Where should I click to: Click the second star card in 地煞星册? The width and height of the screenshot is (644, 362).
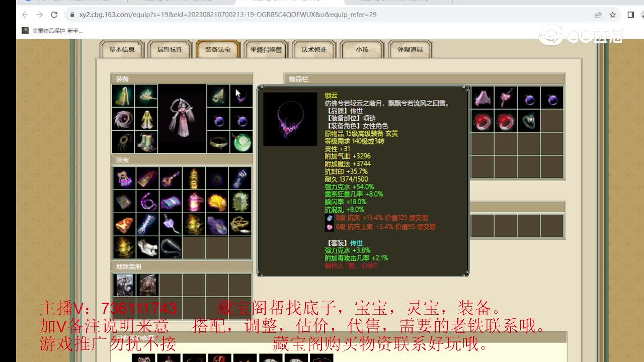[147, 285]
